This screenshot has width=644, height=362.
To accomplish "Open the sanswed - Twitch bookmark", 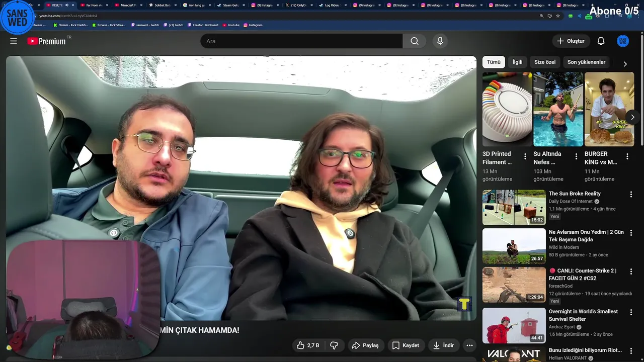I will (144, 25).
